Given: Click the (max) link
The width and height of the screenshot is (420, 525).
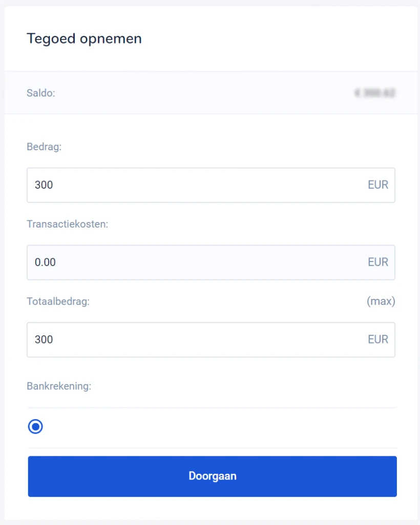Looking at the screenshot, I should pos(381,301).
